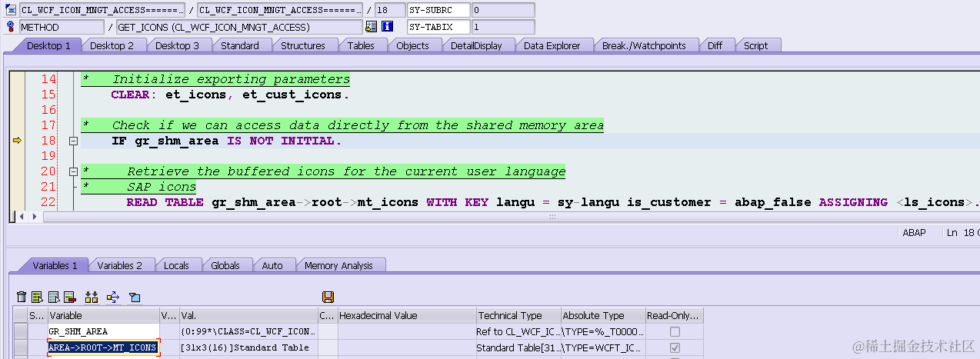Click the 'Absolute Type' column header
This screenshot has width=980, height=359.
point(603,315)
